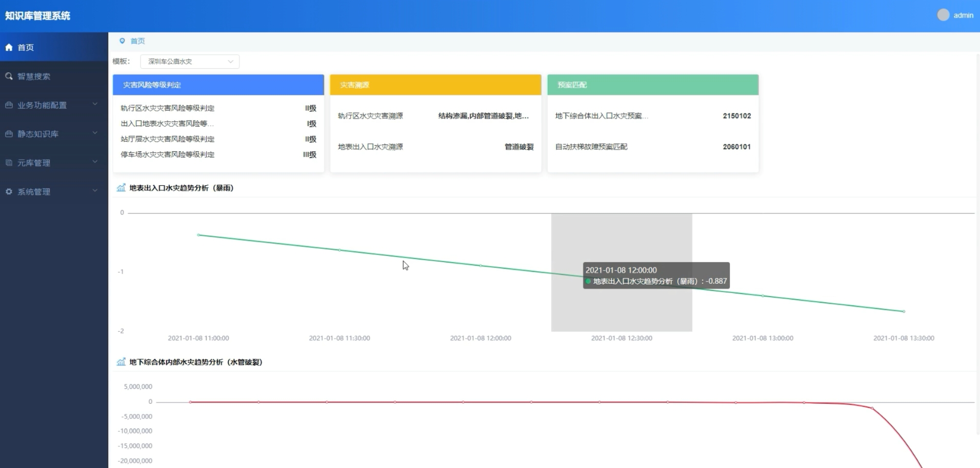The width and height of the screenshot is (980, 468).
Task: Expand the 系统管理 menu chevron
Action: point(95,190)
